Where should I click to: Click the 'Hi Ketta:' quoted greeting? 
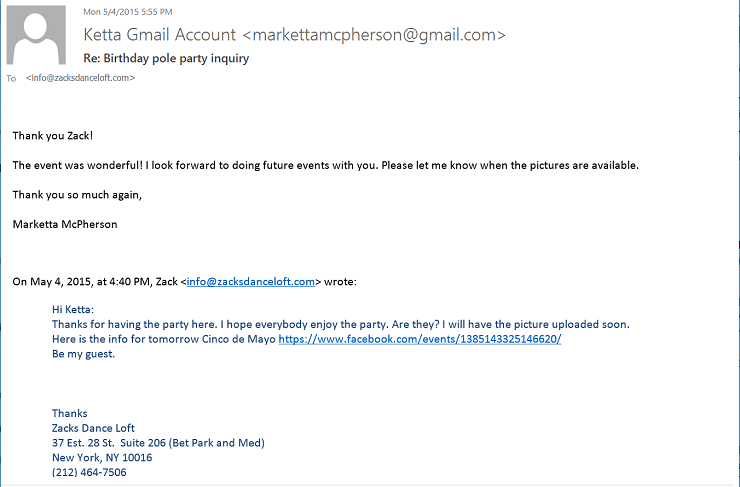click(73, 310)
